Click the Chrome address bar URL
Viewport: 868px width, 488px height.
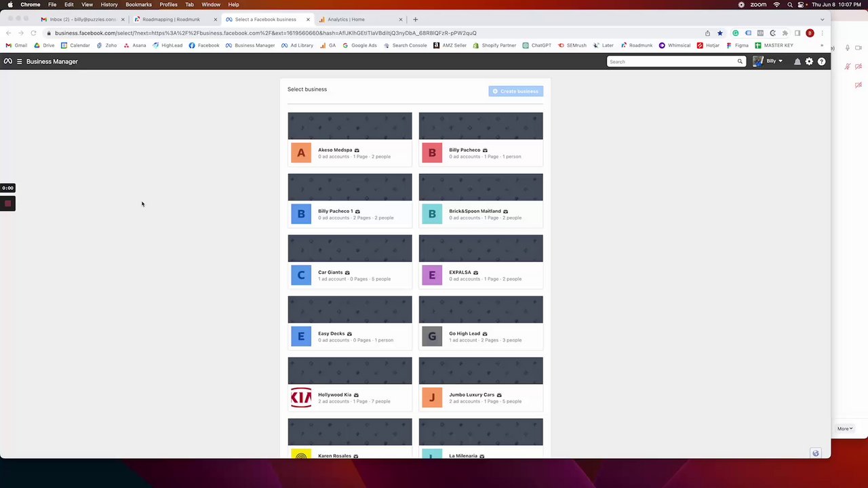pos(265,33)
